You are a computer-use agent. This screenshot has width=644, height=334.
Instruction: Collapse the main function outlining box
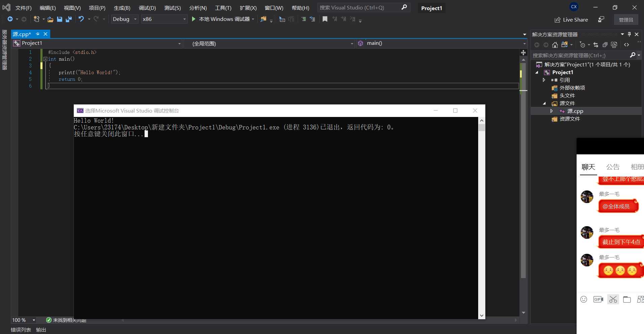pyautogui.click(x=45, y=59)
